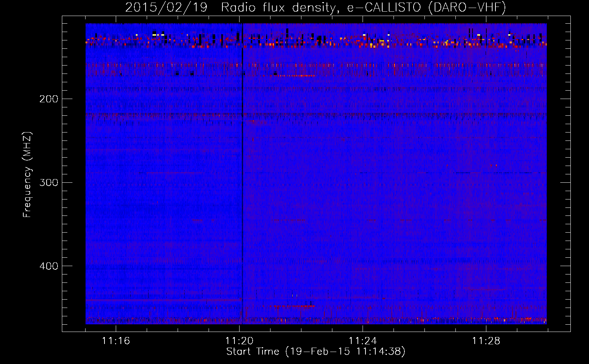
Task: Click the 11:28 time tick label
Action: [486, 341]
